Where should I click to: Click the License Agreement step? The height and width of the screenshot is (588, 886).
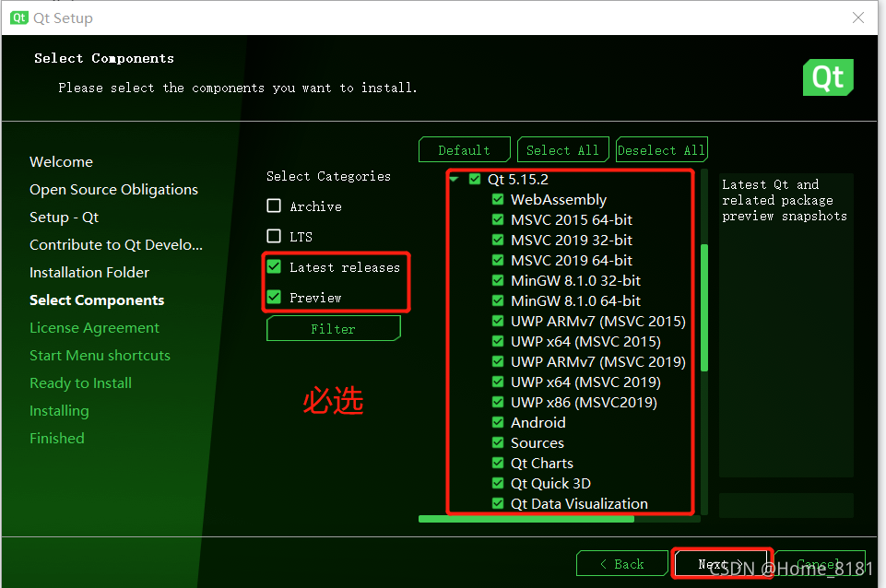[94, 328]
